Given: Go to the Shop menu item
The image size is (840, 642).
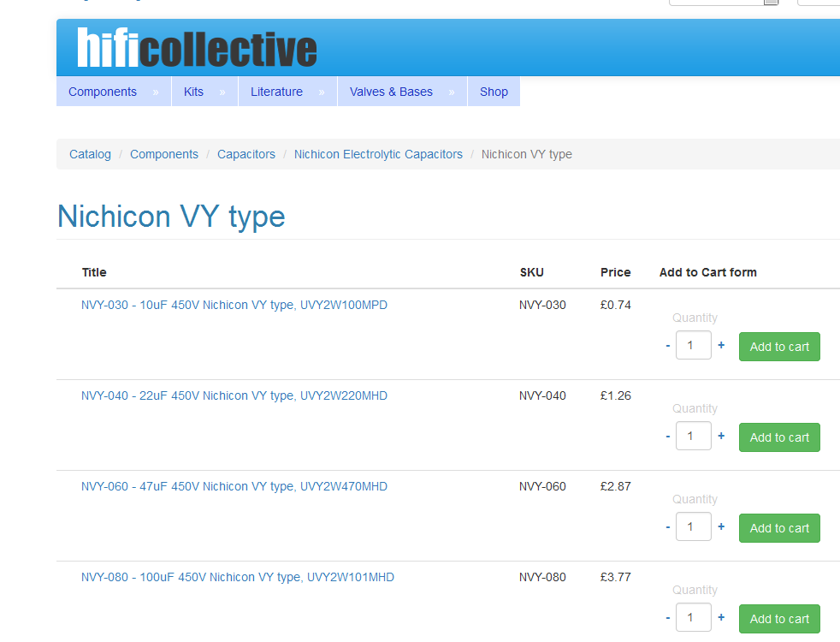Looking at the screenshot, I should (x=494, y=92).
